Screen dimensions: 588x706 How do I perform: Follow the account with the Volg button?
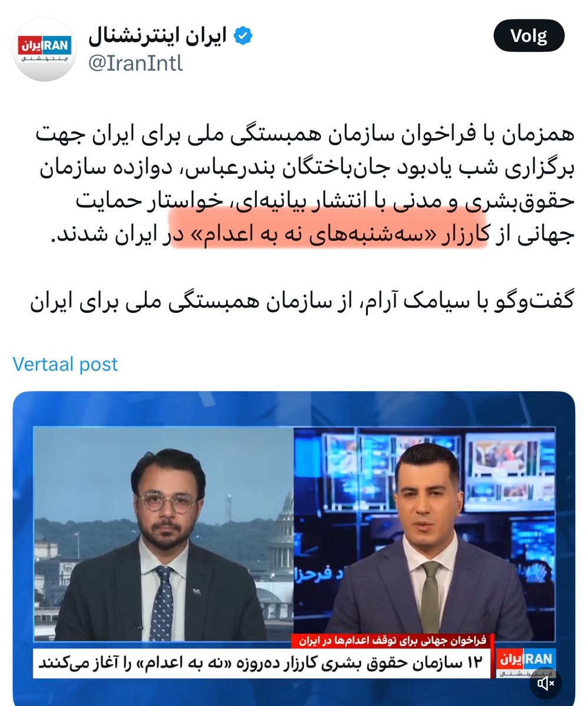point(529,36)
